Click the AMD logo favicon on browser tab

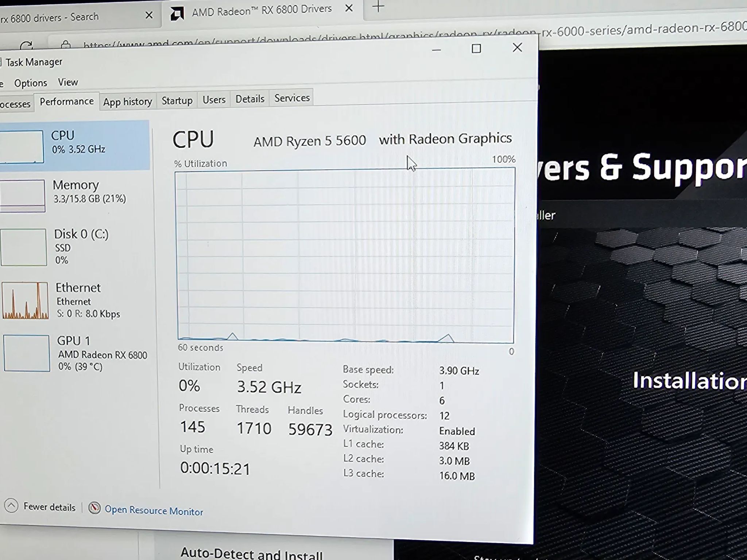(x=177, y=13)
